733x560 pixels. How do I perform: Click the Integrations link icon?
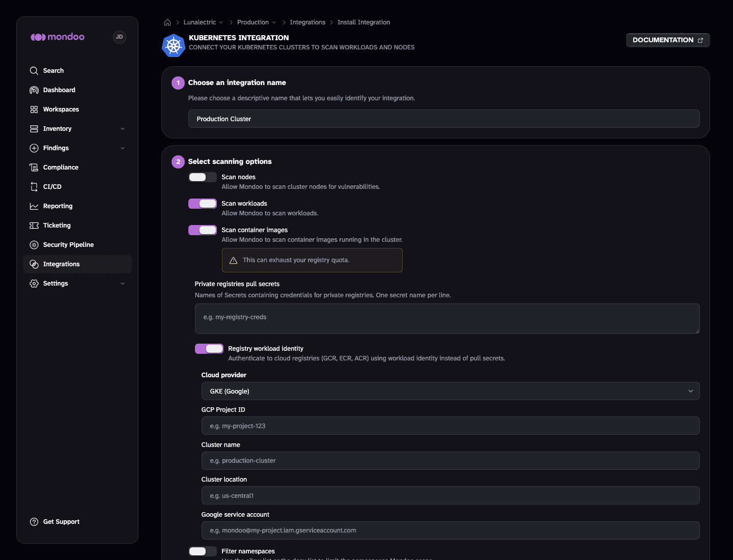click(x=34, y=264)
